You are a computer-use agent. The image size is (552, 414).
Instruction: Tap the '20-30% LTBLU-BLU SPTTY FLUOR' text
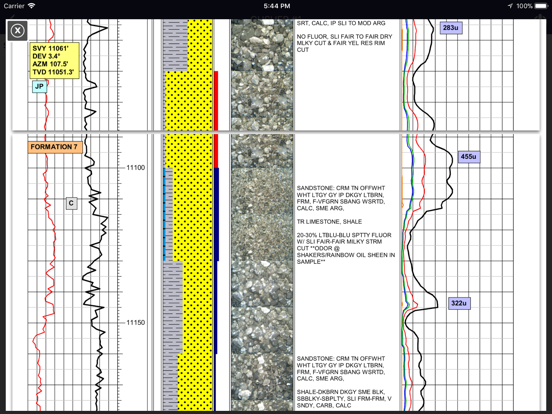click(x=344, y=235)
